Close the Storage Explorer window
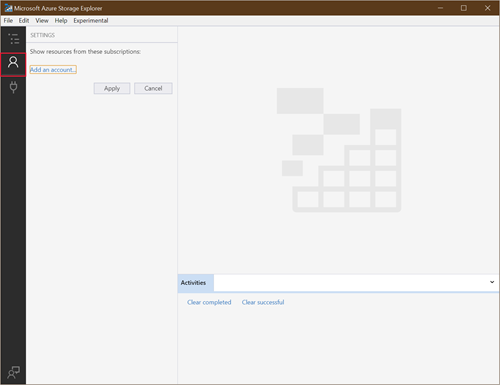 click(x=487, y=8)
